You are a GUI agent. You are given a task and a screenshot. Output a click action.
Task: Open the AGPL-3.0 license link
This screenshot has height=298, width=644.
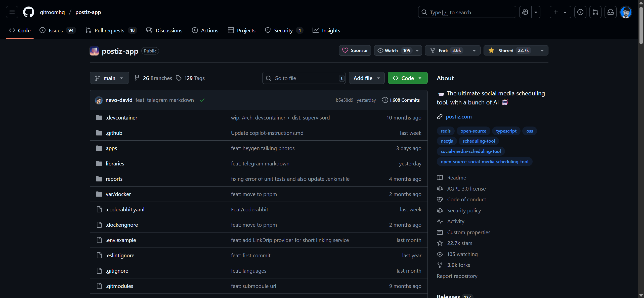click(466, 189)
